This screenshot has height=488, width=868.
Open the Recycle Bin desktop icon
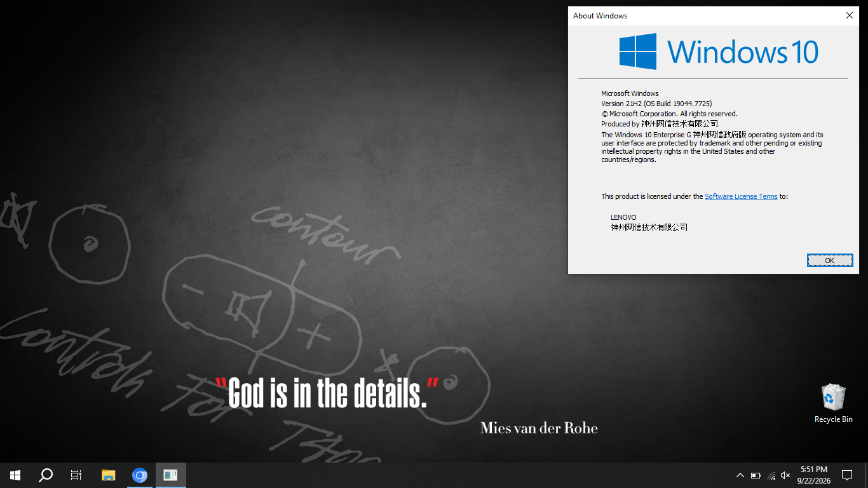(x=833, y=403)
